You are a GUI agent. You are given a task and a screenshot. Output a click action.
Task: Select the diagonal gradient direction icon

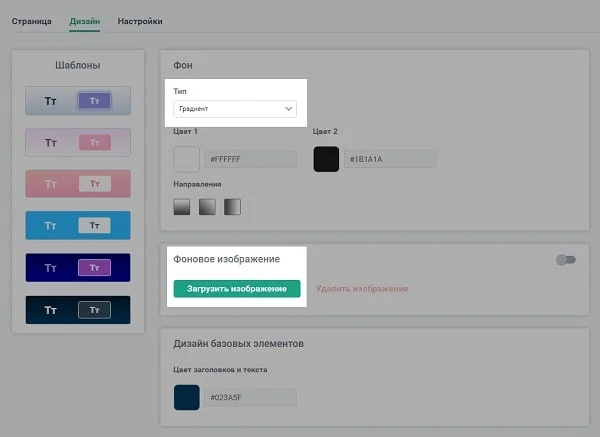[x=207, y=207]
